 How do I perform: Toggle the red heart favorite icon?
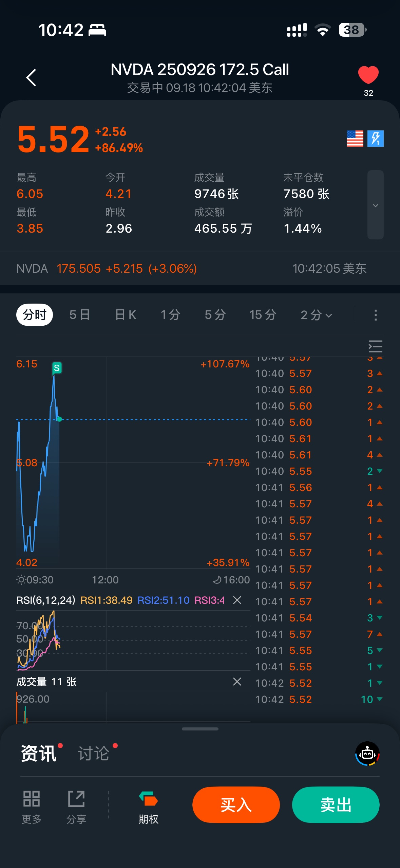click(x=368, y=75)
